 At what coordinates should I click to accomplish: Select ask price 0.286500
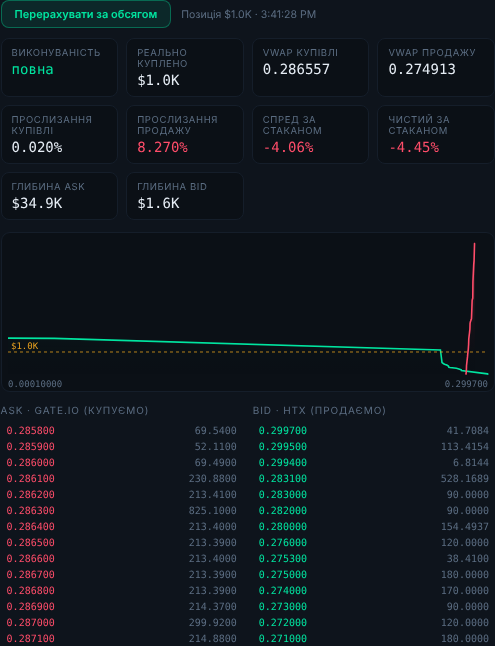30,543
